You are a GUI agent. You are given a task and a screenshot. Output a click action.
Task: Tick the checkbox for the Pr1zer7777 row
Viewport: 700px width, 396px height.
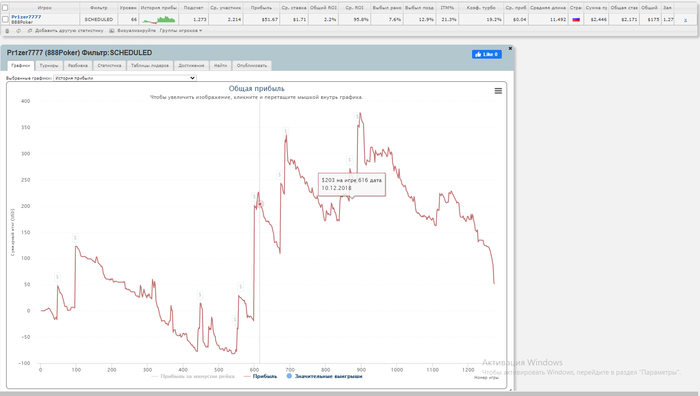tap(5, 19)
